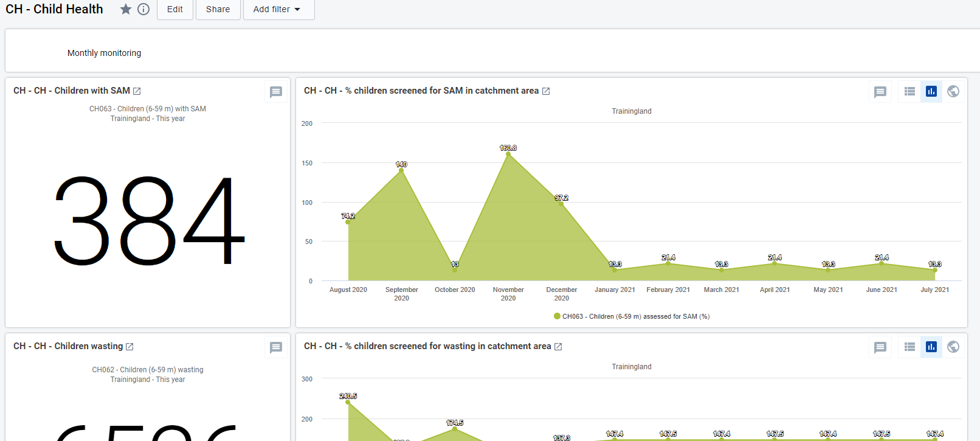
Task: Open Children with SAM in external app
Action: [137, 91]
